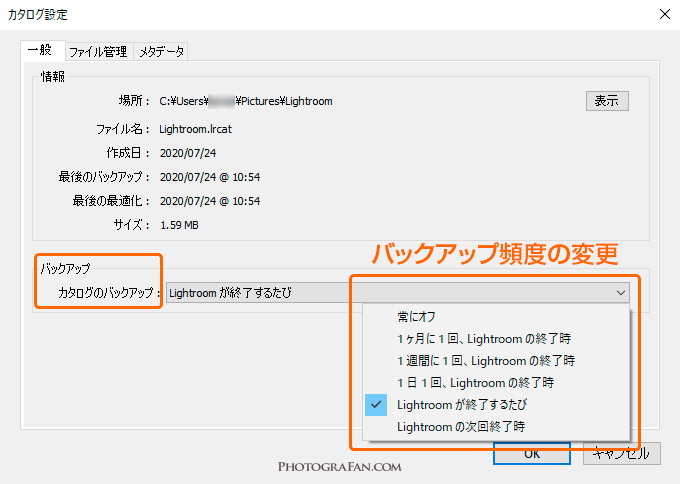Select checked Lightroom が終了するたび option
Screen dimensions: 680x484
point(496,405)
